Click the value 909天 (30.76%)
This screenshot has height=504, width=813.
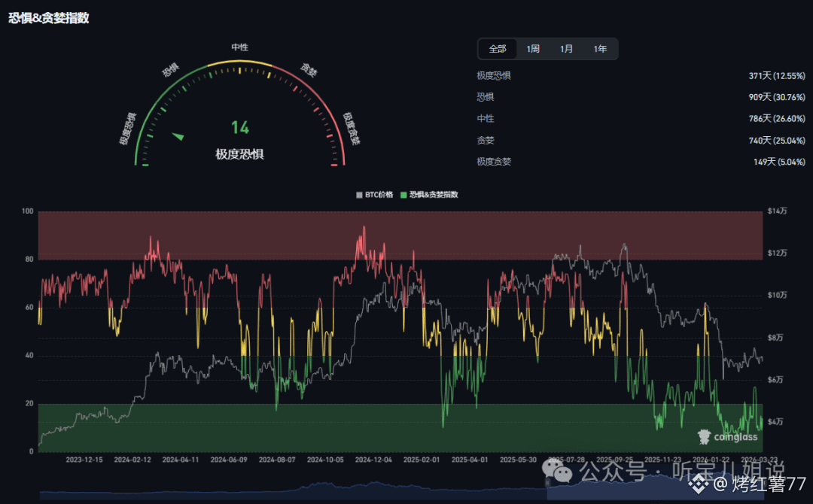(x=777, y=97)
